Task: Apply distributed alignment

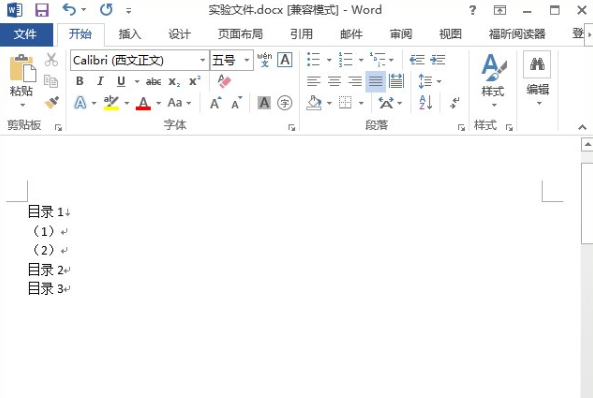Action: [396, 81]
